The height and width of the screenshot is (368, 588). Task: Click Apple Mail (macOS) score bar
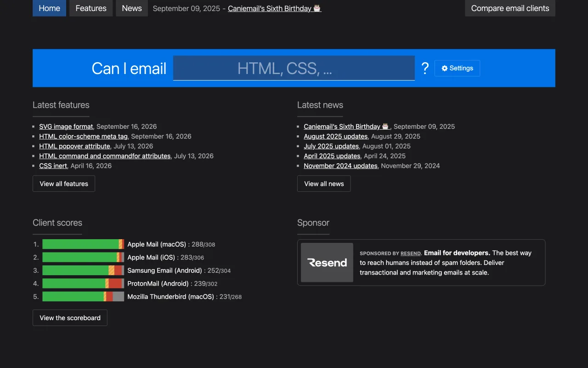point(83,244)
